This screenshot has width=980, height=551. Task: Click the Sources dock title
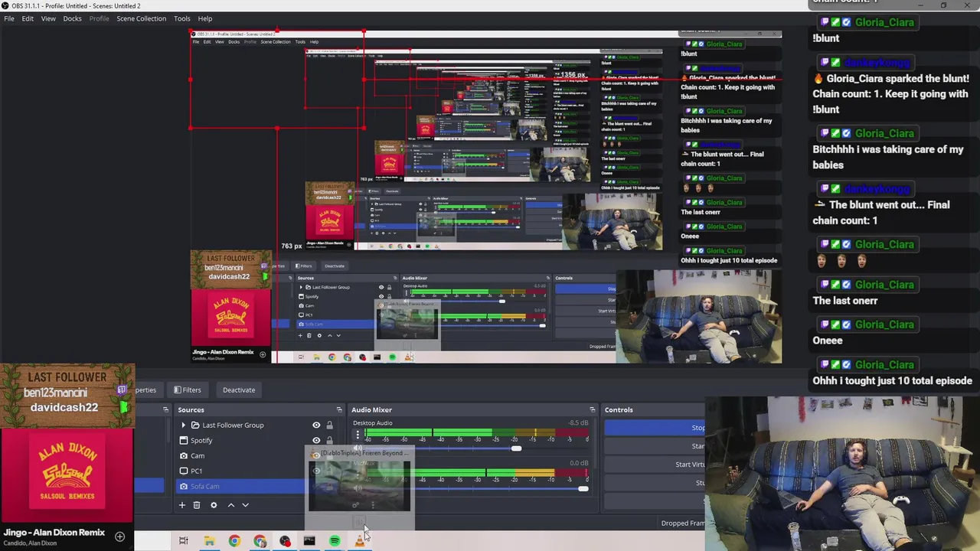(x=191, y=409)
